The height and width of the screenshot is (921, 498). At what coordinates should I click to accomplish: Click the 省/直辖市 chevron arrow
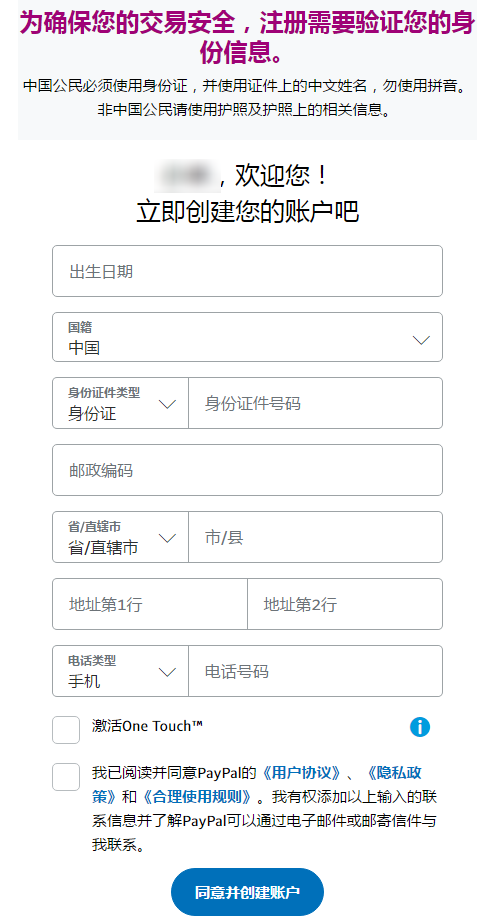[x=167, y=538]
